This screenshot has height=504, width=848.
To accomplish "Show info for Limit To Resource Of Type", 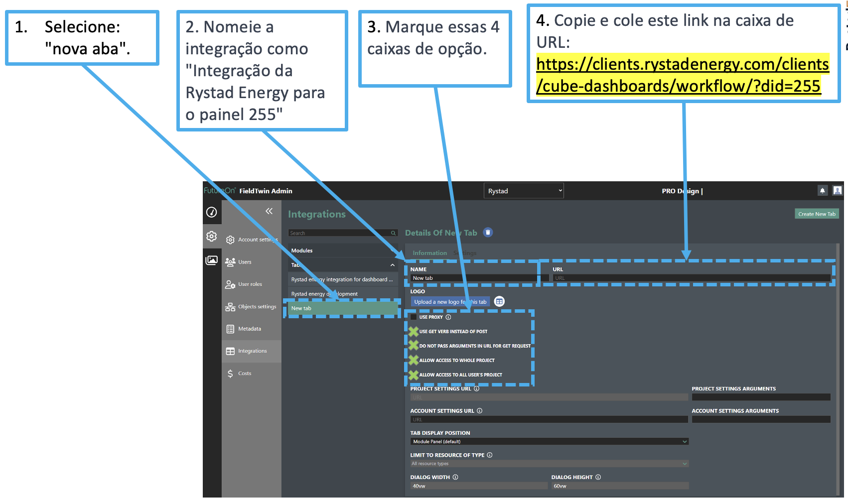I will (490, 455).
